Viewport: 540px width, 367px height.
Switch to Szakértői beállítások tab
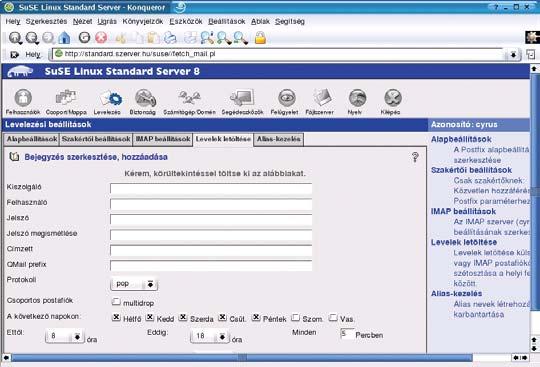[96, 139]
